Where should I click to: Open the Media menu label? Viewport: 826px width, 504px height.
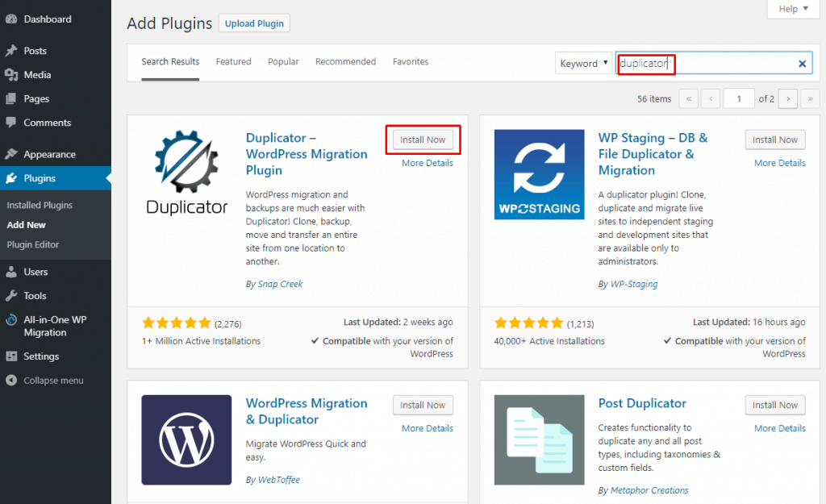37,75
